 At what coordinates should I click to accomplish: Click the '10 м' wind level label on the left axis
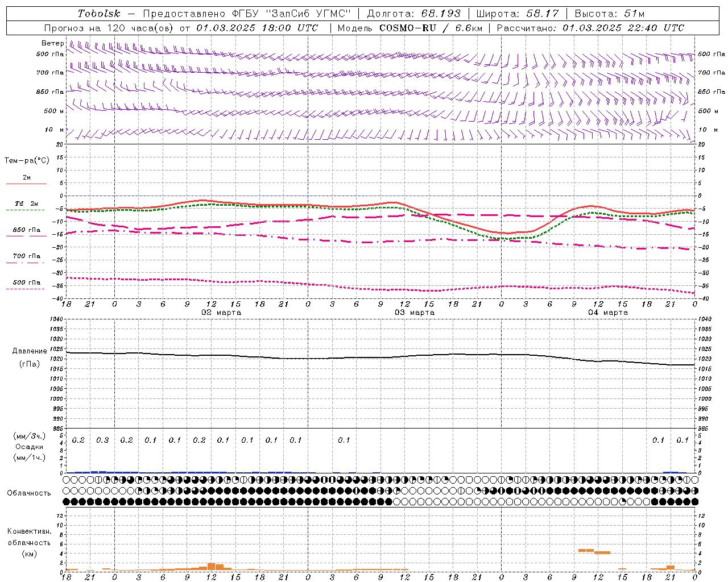point(54,130)
